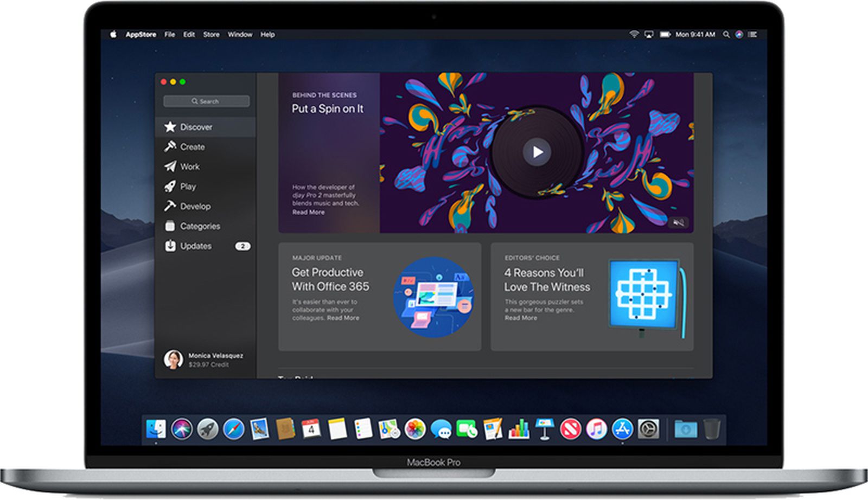Image resolution: width=868 pixels, height=500 pixels.
Task: Browse app Categories from the sidebar
Action: click(x=199, y=226)
